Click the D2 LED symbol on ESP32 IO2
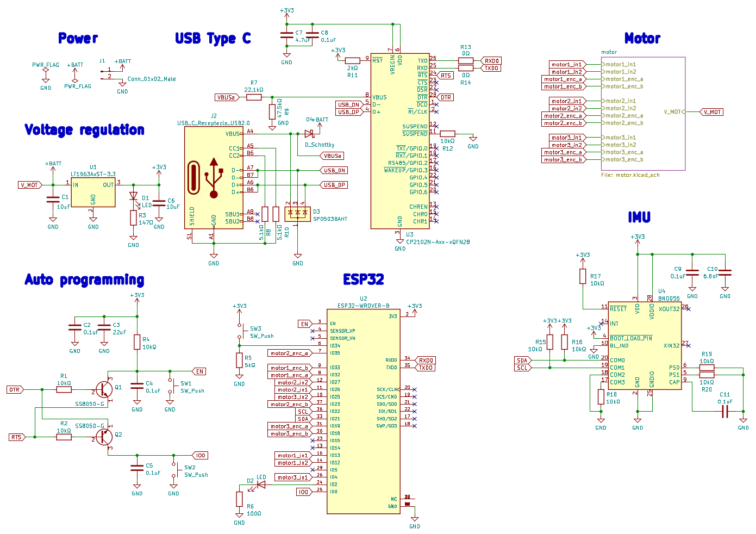Viewport: 756px width, 534px height. (x=261, y=484)
